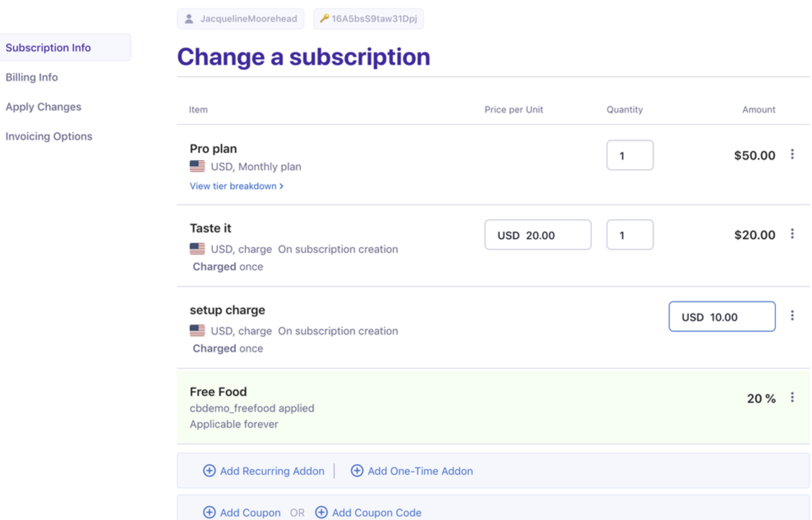This screenshot has height=520, width=812.
Task: Click Add Coupon
Action: click(249, 513)
